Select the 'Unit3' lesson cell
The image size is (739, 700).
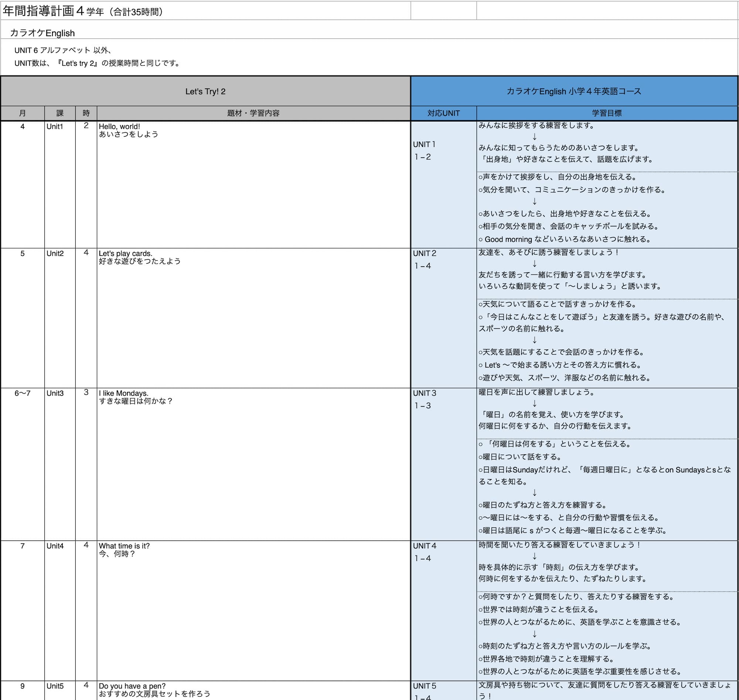click(x=60, y=465)
